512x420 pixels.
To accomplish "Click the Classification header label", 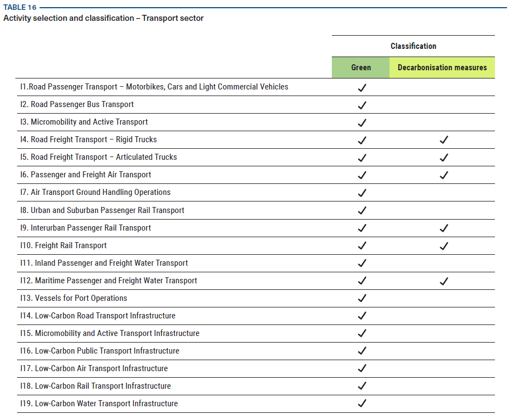I will pyautogui.click(x=413, y=46).
